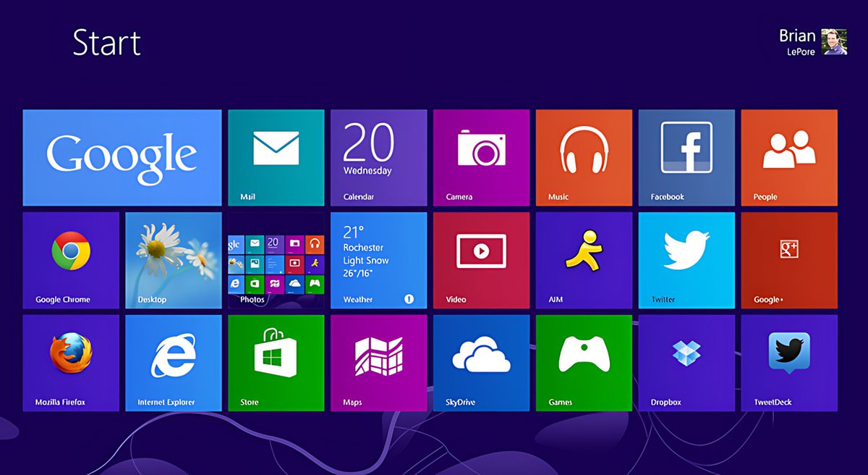Open the Music tile
The height and width of the screenshot is (475, 868).
click(584, 156)
